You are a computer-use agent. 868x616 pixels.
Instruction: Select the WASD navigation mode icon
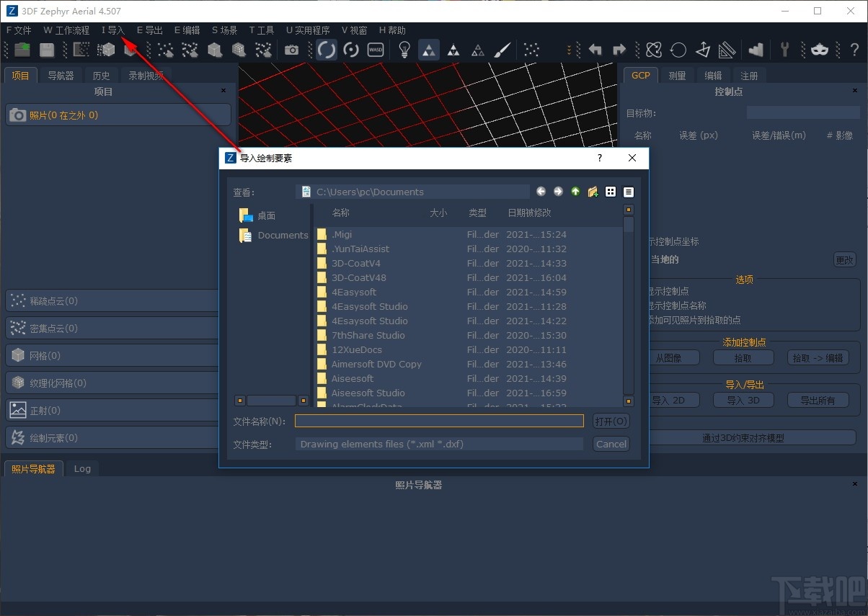point(375,50)
